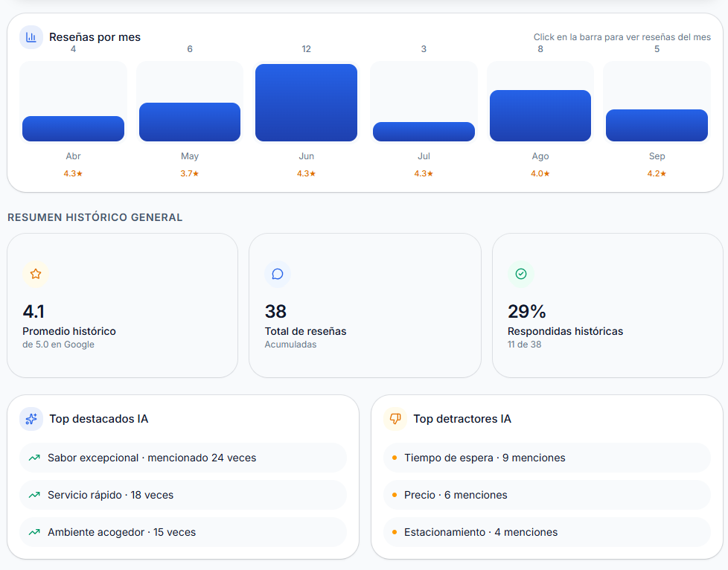Click the count 12 above the Jun bar
The width and height of the screenshot is (728, 570).
307,49
